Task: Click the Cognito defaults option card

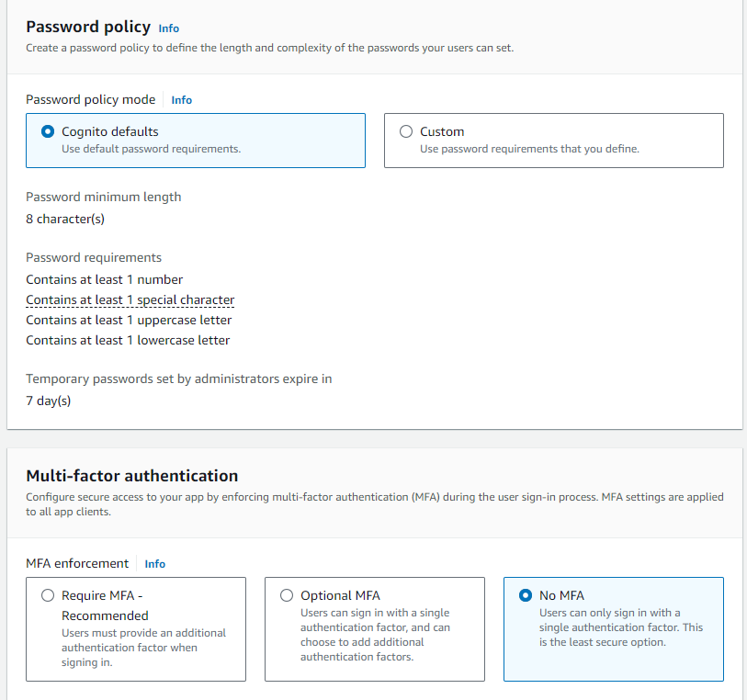Action: point(195,140)
